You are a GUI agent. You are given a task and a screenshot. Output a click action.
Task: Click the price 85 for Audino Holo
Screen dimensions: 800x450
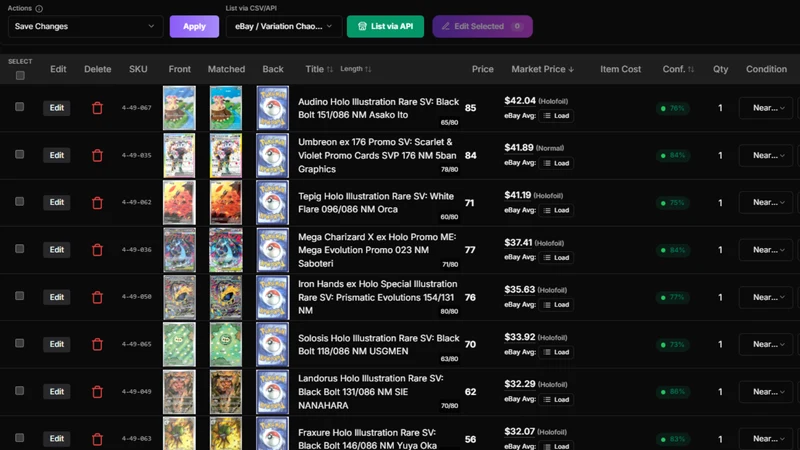[x=470, y=108]
